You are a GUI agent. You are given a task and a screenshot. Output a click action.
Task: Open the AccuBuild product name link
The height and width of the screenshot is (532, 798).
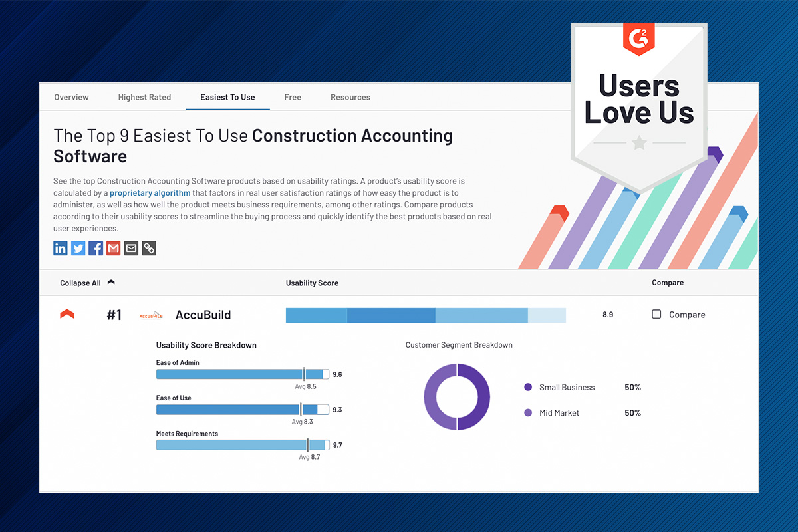pyautogui.click(x=203, y=315)
